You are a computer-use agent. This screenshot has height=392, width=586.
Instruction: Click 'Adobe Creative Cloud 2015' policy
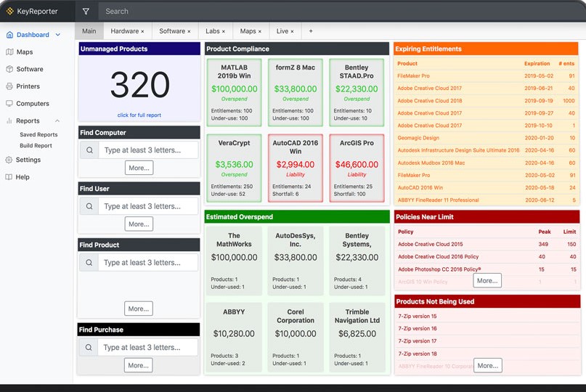point(487,245)
